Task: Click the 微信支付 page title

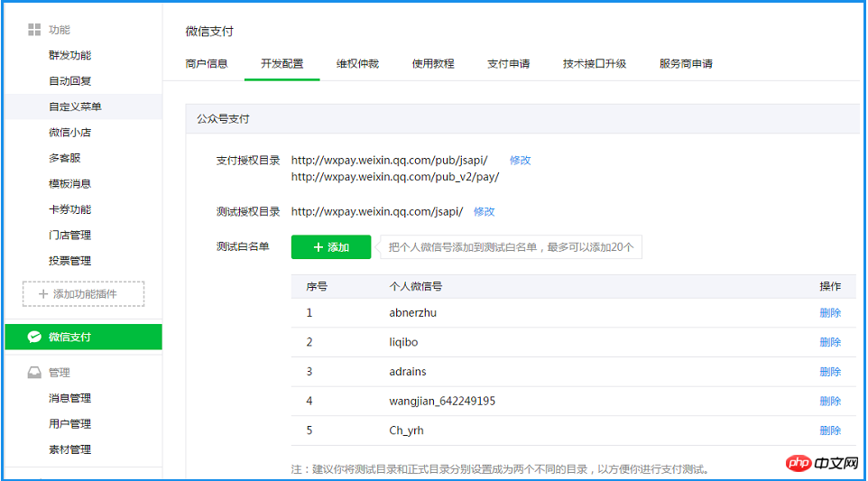Action: (209, 31)
